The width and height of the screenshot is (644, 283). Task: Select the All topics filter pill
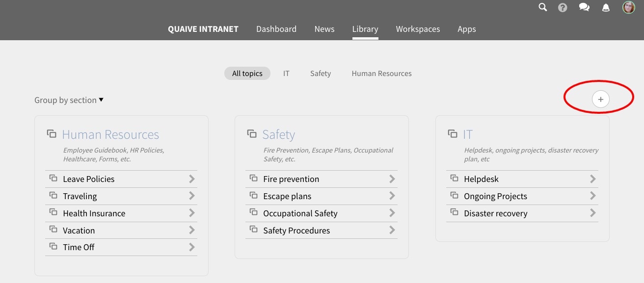(x=247, y=74)
